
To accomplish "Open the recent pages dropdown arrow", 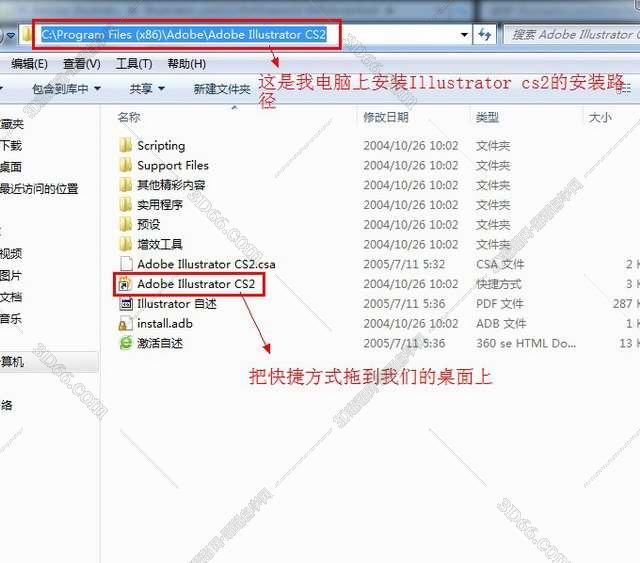I will [10, 36].
